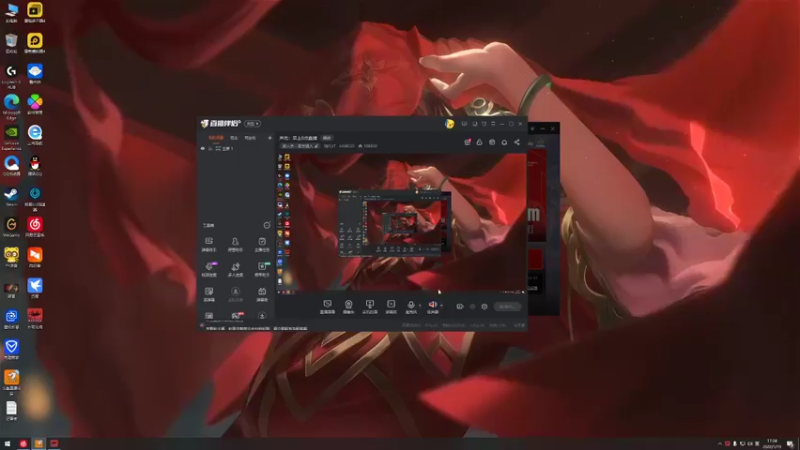Open the Microsoft Edge desktop icon
This screenshot has width=800, height=450.
point(11,107)
